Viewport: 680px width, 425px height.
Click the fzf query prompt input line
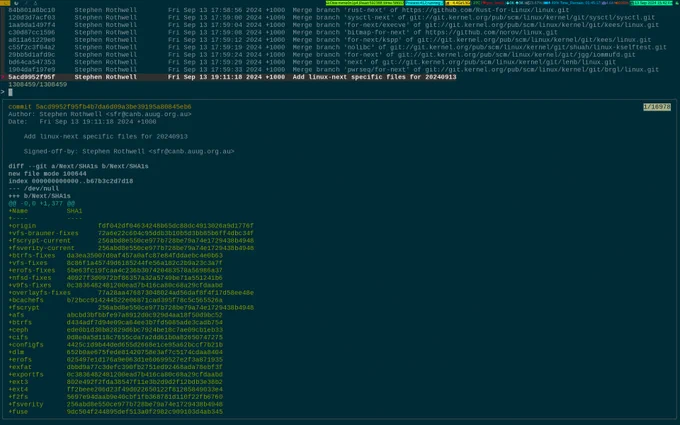click(338, 92)
